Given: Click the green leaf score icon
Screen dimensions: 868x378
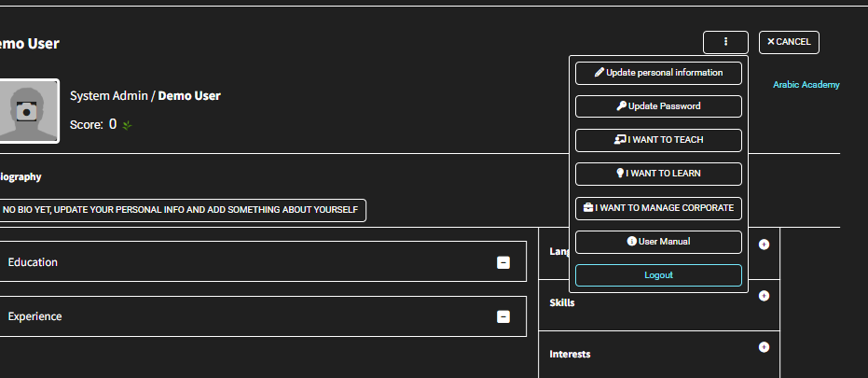Looking at the screenshot, I should point(127,125).
